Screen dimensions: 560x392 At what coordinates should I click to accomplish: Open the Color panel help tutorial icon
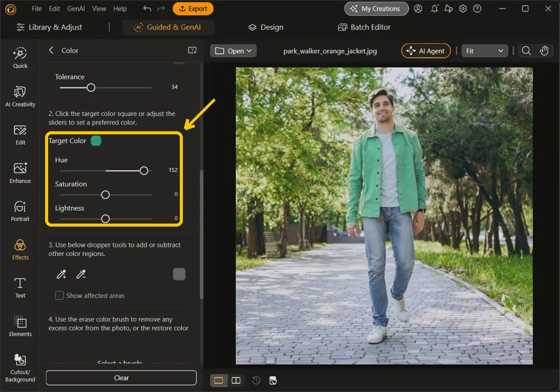click(192, 50)
